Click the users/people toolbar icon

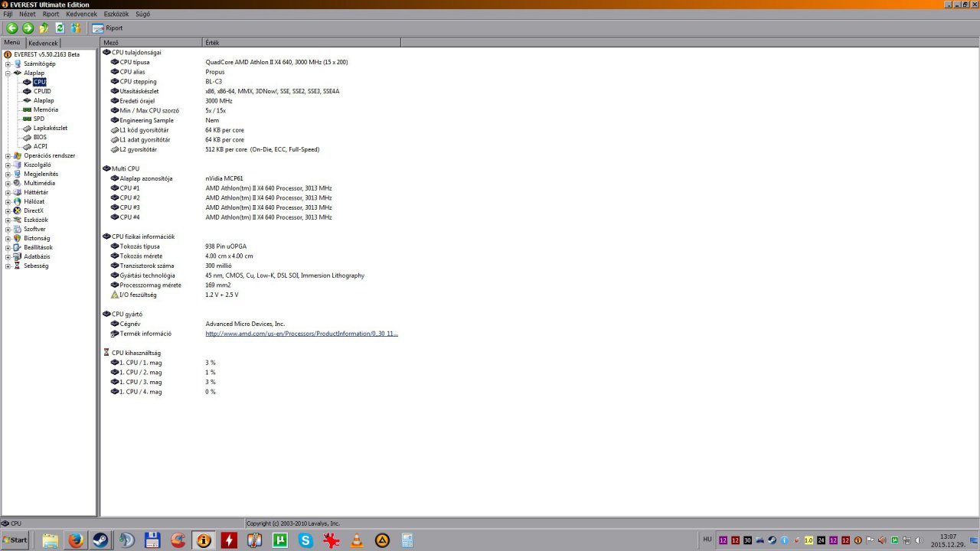click(x=76, y=28)
